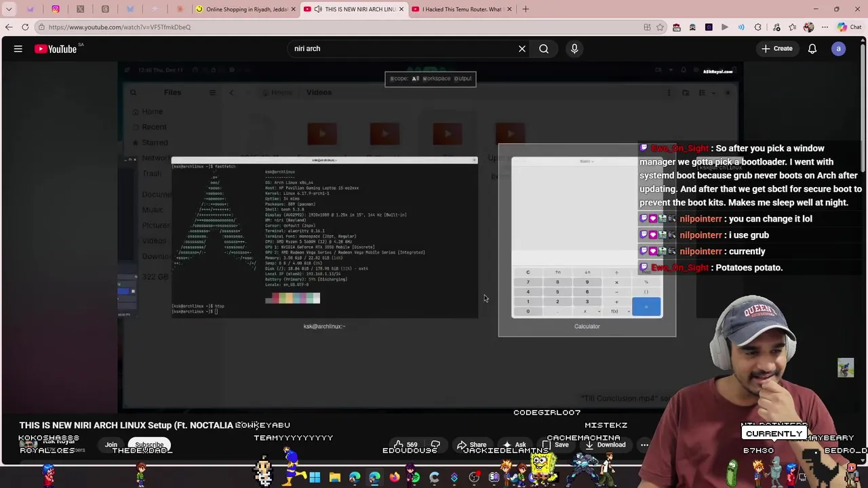Open File Explorer from taskbar

pyautogui.click(x=334, y=478)
